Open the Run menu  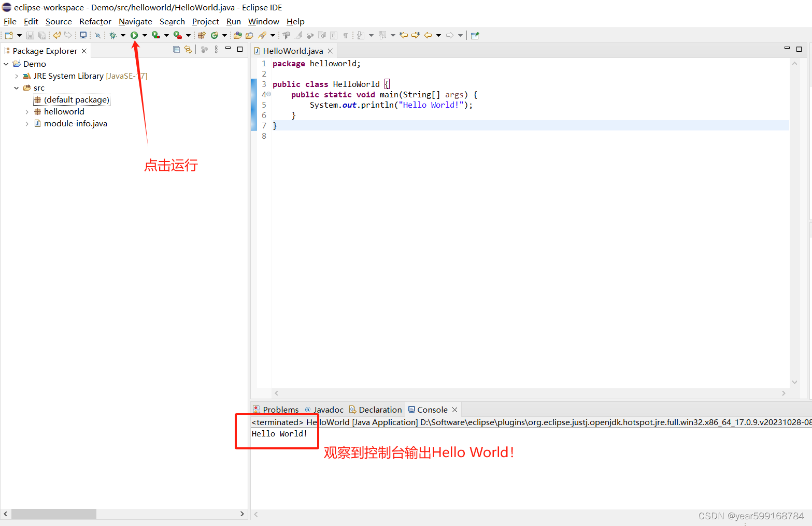click(x=233, y=21)
